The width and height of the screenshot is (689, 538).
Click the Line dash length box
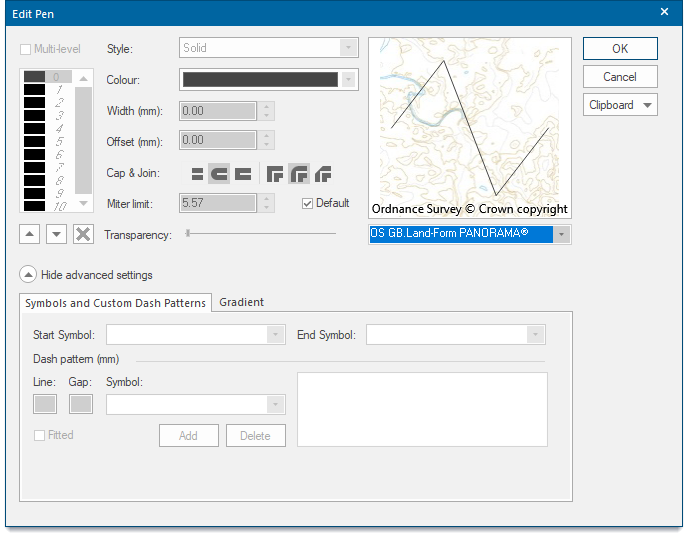pyautogui.click(x=45, y=404)
